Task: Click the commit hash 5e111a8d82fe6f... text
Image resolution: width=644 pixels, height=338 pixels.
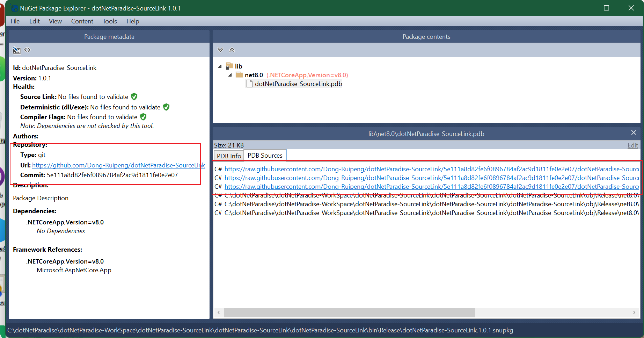Action: [x=112, y=175]
